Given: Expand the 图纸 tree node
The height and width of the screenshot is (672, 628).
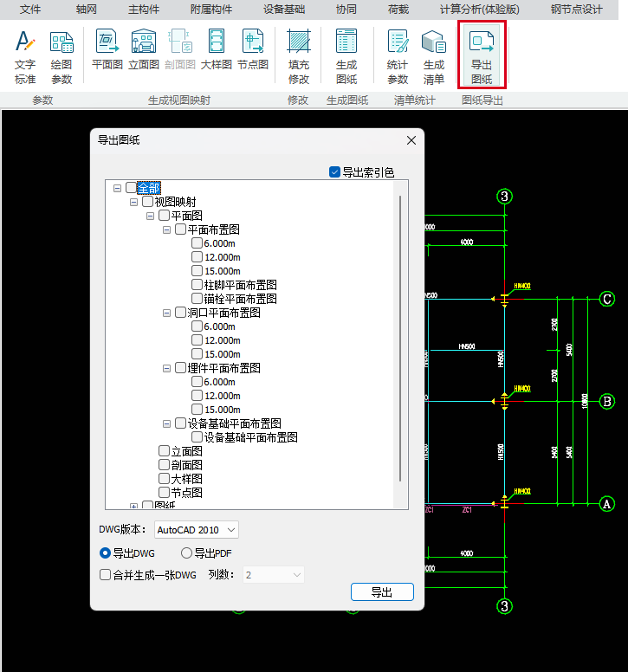Looking at the screenshot, I should [x=134, y=506].
